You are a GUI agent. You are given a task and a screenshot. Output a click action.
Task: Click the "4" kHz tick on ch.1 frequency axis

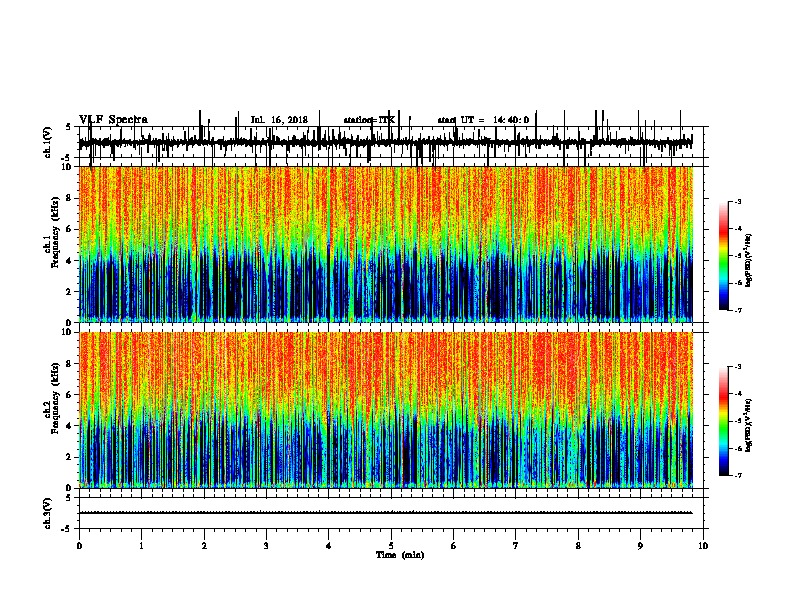tap(69, 261)
